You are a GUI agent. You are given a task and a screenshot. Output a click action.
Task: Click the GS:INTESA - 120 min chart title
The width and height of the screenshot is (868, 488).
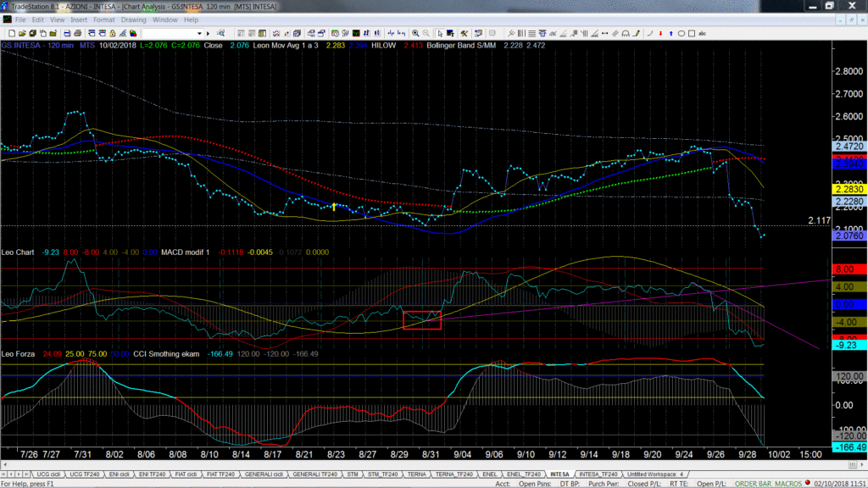[37, 46]
